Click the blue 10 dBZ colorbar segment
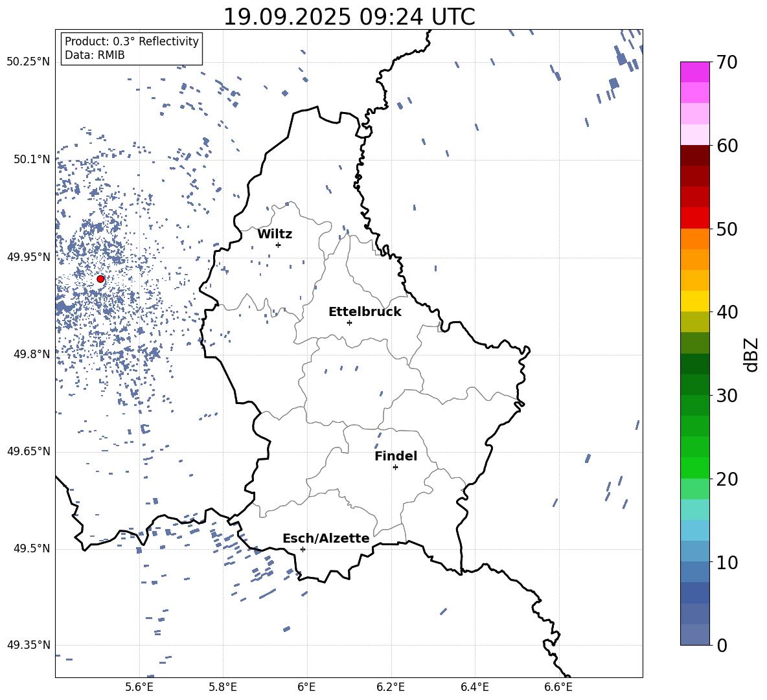767x700 pixels. coord(694,551)
